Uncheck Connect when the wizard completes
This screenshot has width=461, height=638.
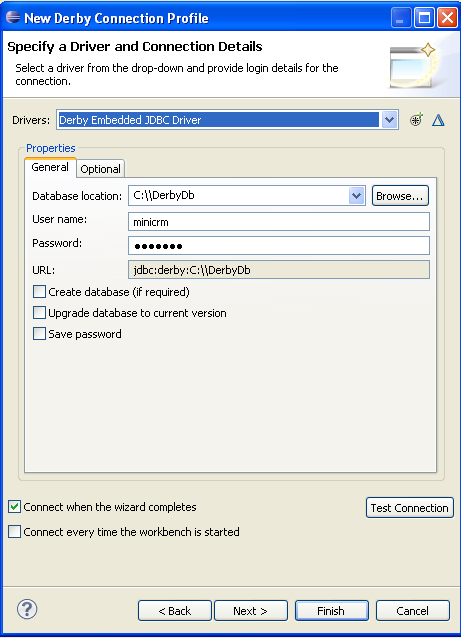pyautogui.click(x=14, y=507)
